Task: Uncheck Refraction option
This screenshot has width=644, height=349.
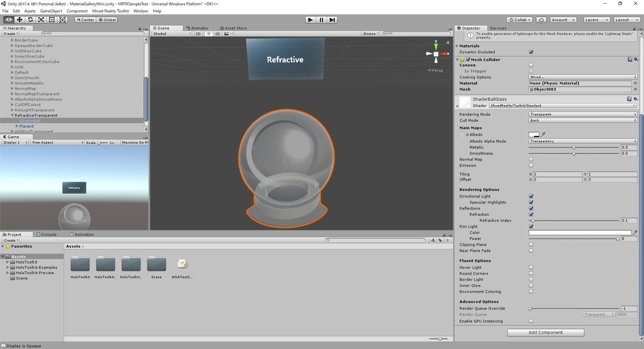Action: click(531, 214)
